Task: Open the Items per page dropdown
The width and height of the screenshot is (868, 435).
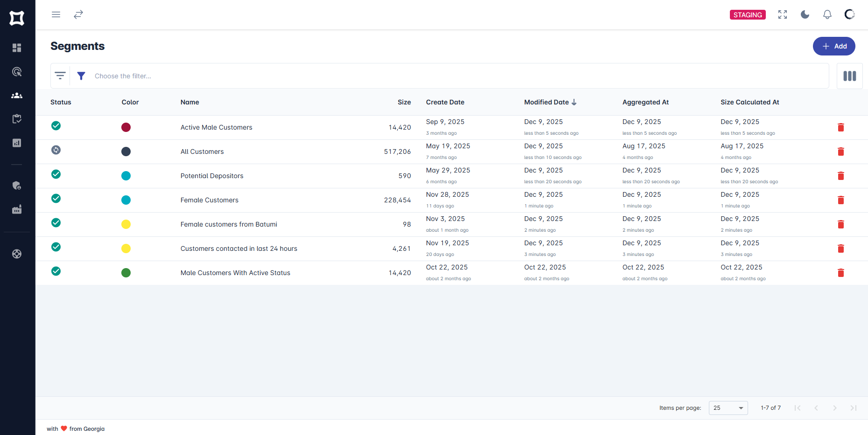Action: pos(728,407)
